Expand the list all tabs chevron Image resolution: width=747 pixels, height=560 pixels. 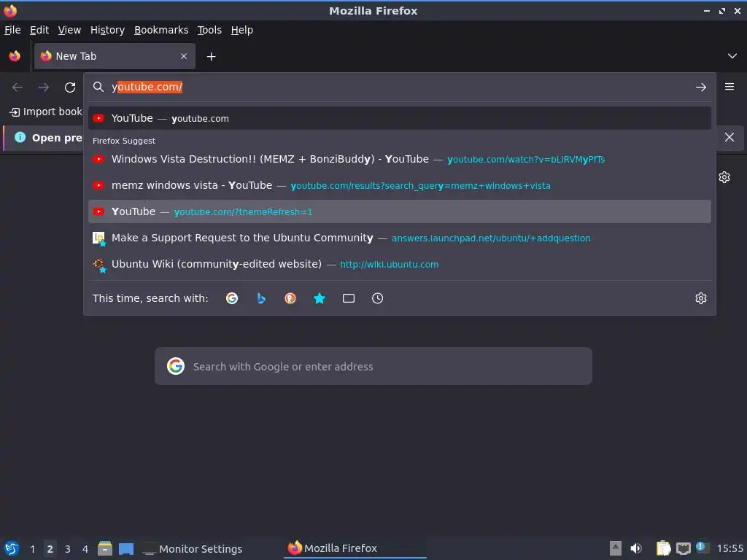pos(732,56)
